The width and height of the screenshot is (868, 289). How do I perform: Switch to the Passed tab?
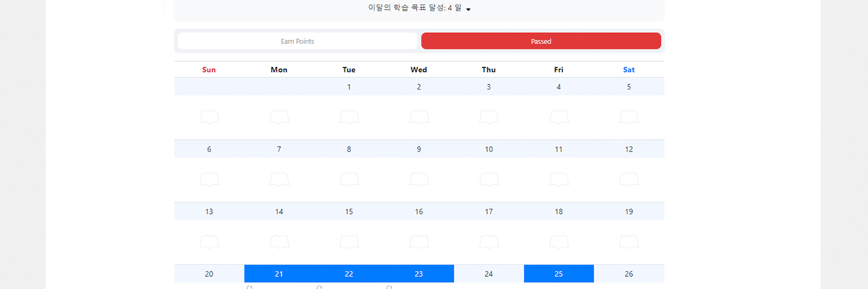[541, 41]
